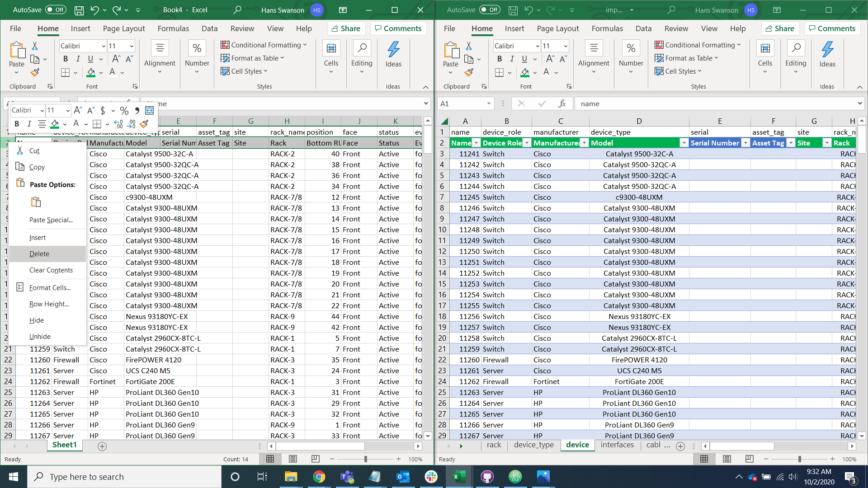Screen dimensions: 868x488
Task: Click the Windows taskbar search box
Action: coord(124,477)
